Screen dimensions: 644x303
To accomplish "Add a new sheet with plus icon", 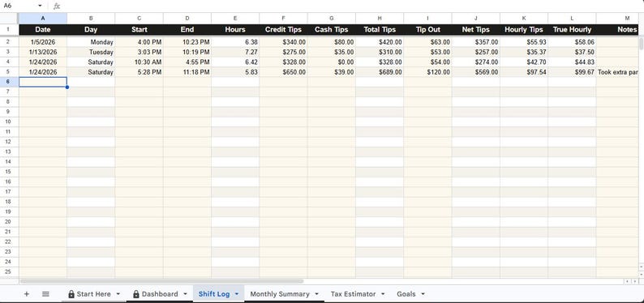I will (26, 294).
